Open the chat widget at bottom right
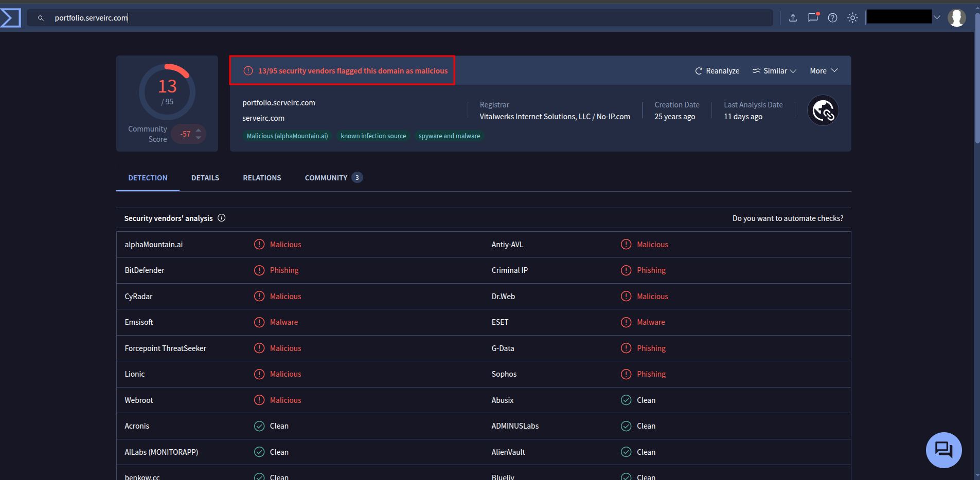This screenshot has height=480, width=980. point(943,450)
